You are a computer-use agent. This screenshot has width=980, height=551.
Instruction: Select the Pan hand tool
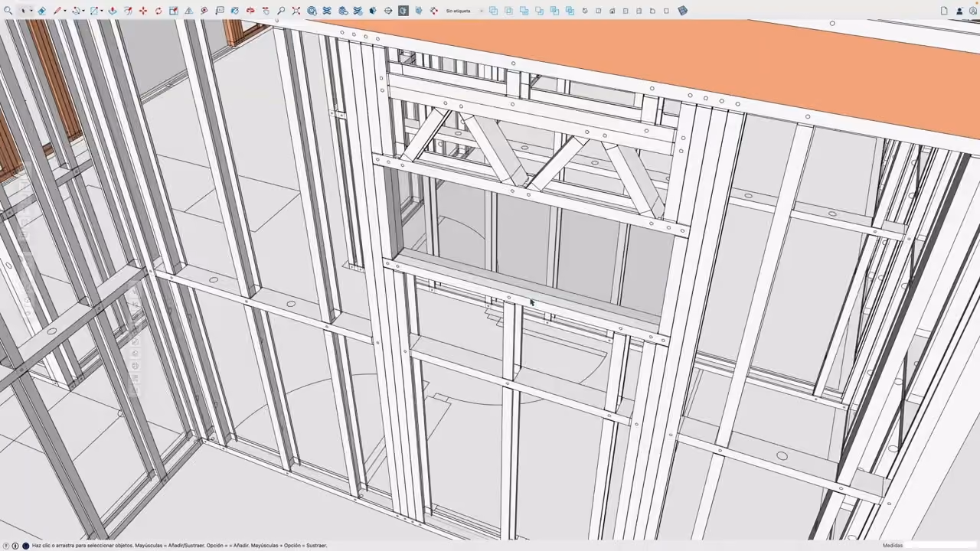(266, 11)
